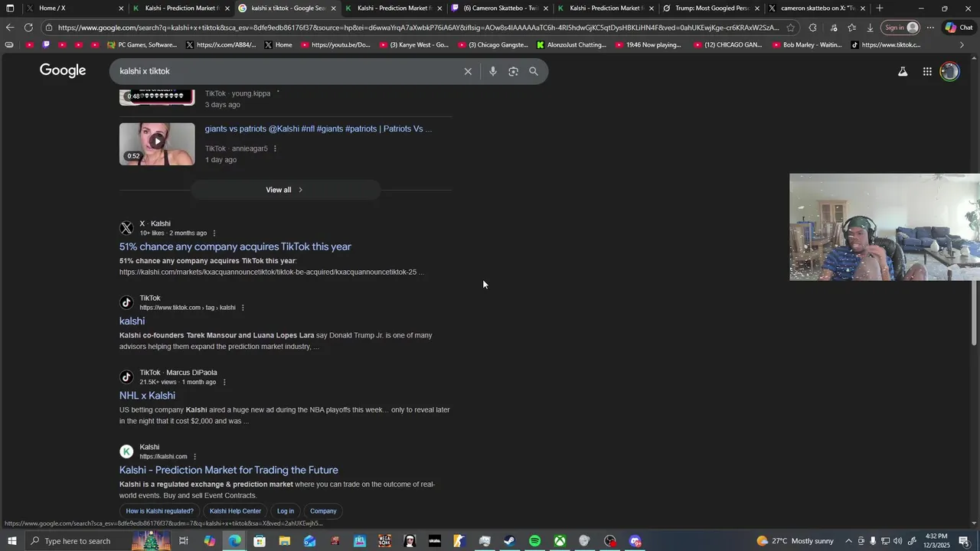Open Spotify from the taskbar
The image size is (980, 551).
pyautogui.click(x=534, y=541)
